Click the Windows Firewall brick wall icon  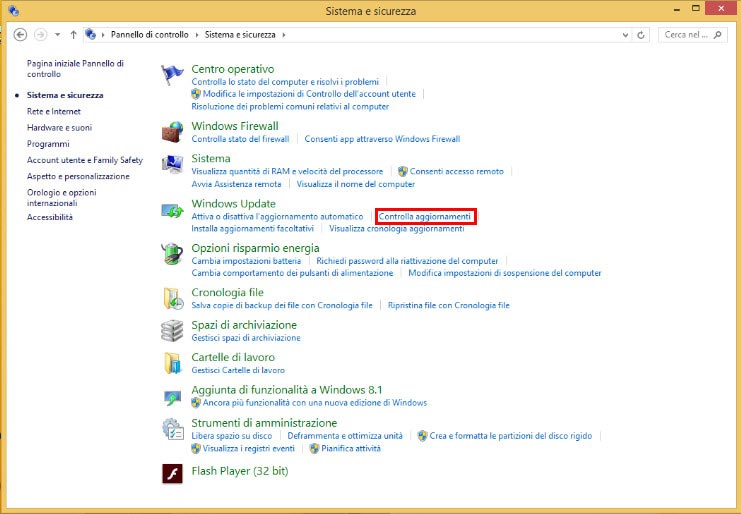(x=172, y=132)
